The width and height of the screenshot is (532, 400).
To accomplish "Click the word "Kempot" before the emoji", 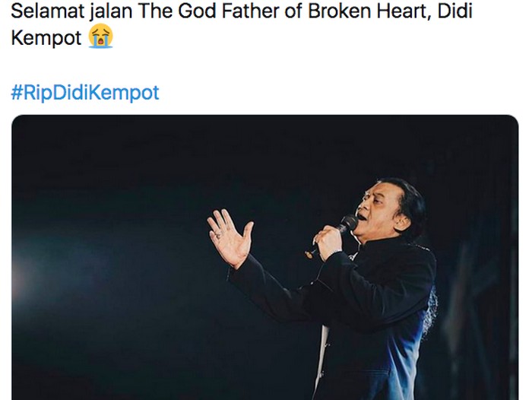I will pos(46,37).
